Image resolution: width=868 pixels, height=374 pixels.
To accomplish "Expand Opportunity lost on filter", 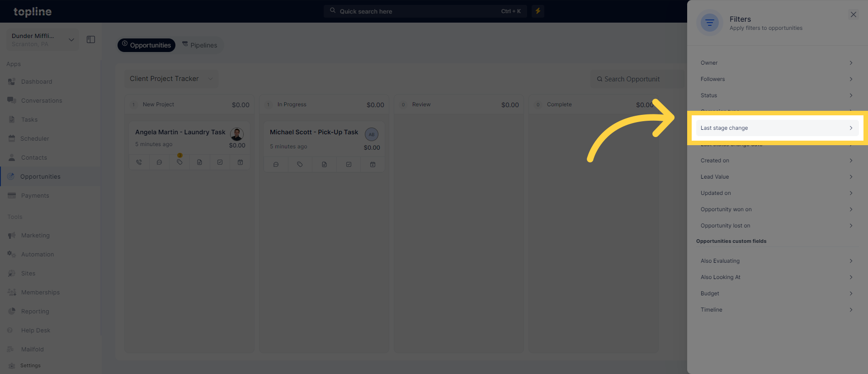I will [777, 226].
